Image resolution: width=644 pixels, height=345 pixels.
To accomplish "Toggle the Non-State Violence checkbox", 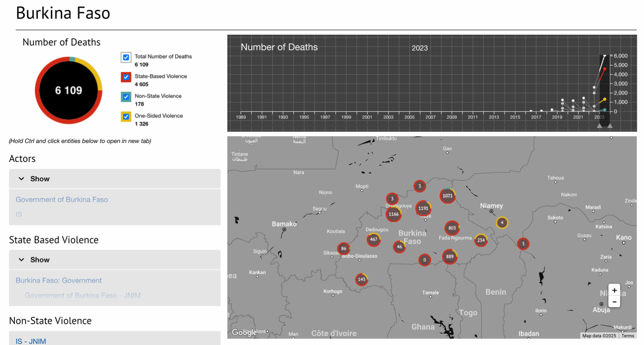I will point(126,97).
